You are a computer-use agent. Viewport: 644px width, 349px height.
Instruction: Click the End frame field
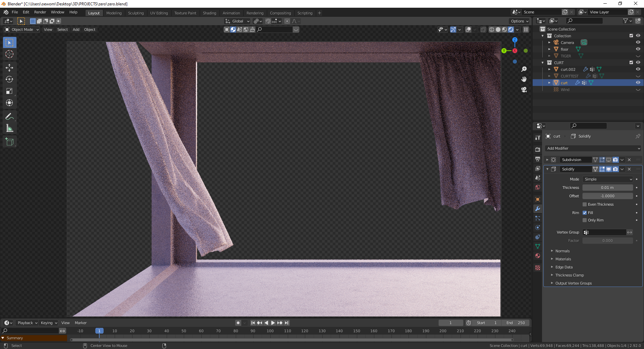(x=516, y=323)
